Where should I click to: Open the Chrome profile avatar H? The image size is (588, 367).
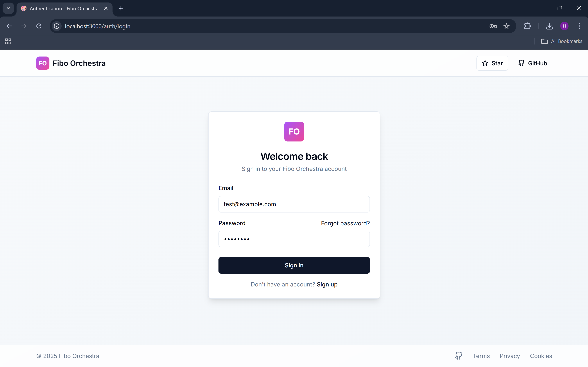tap(564, 26)
